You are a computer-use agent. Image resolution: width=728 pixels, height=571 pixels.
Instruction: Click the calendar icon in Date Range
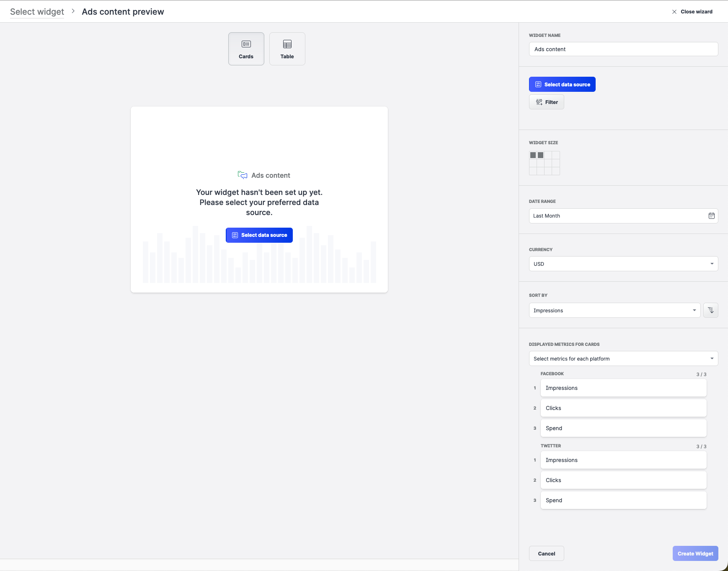[711, 216]
